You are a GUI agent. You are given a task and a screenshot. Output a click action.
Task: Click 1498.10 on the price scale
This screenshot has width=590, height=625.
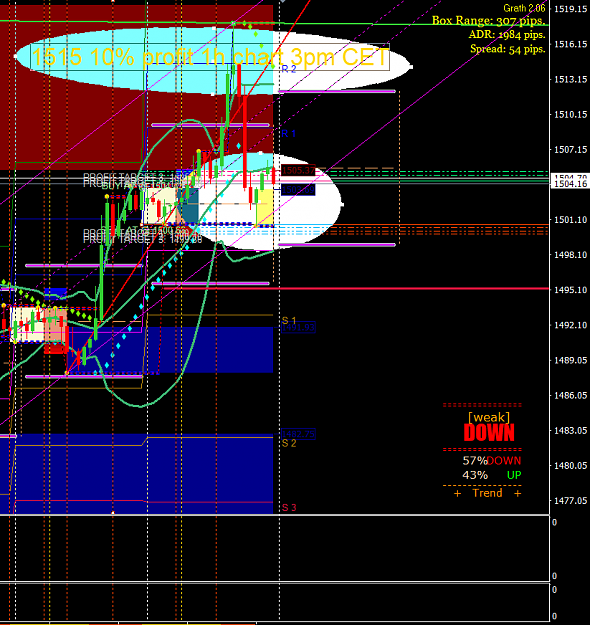[570, 255]
